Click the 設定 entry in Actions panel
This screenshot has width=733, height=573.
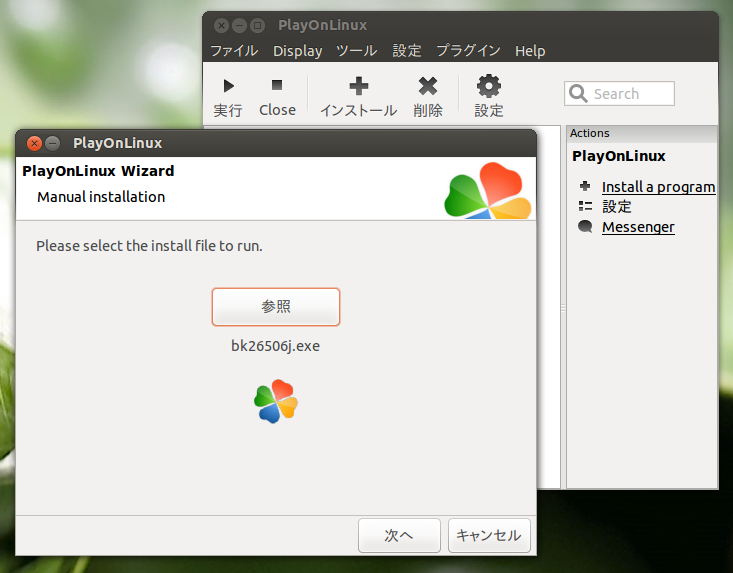coord(617,207)
